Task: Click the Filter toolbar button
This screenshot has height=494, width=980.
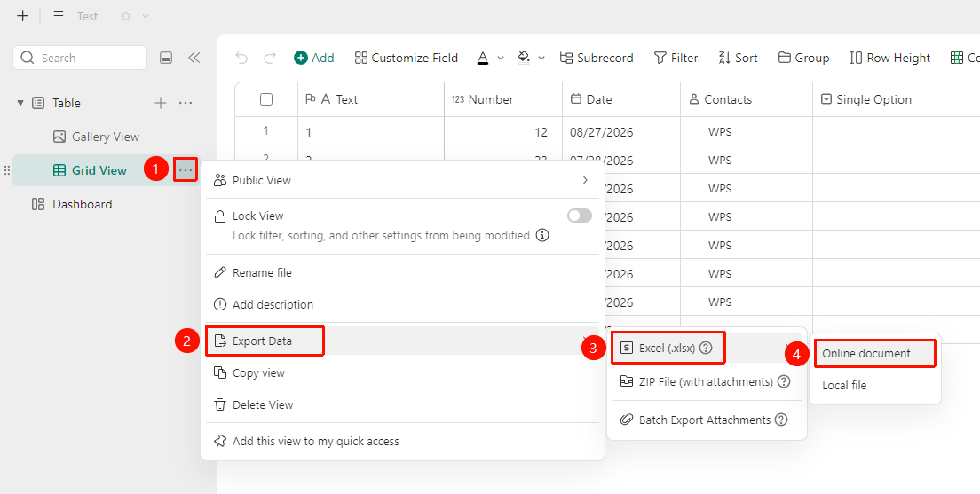Action: pos(676,58)
